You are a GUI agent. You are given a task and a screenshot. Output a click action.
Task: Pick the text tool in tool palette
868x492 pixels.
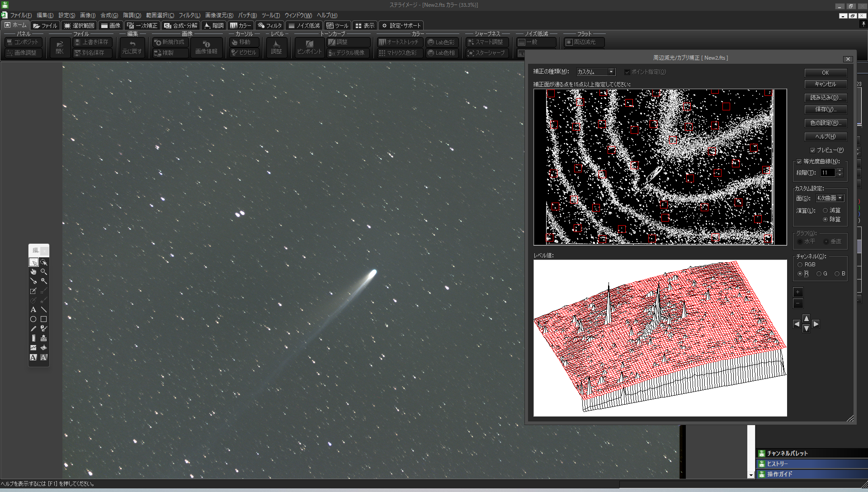tap(33, 310)
